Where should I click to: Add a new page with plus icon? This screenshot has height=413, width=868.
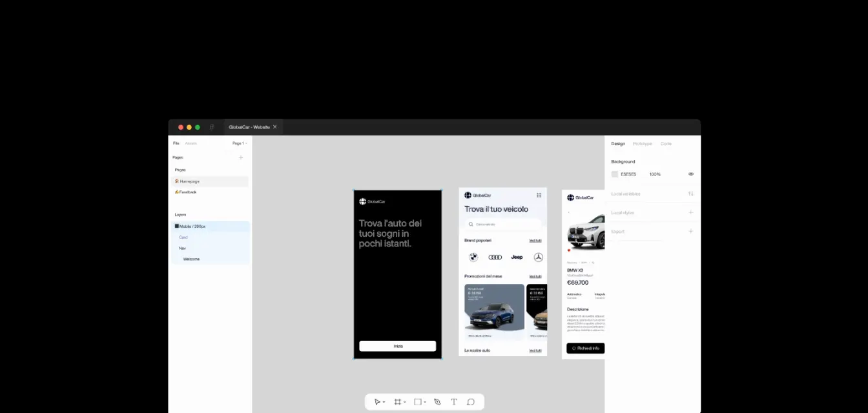241,157
